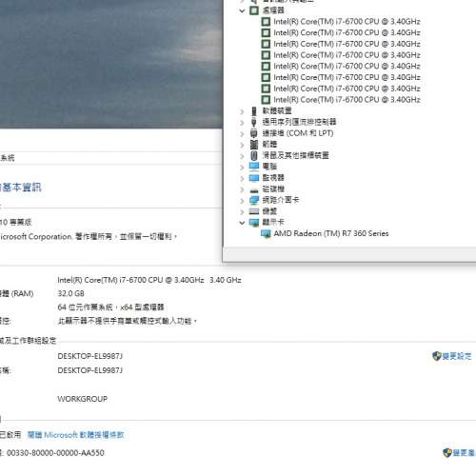This screenshot has width=476, height=476.
Task: Expand the 韌體 node
Action: pos(242,145)
